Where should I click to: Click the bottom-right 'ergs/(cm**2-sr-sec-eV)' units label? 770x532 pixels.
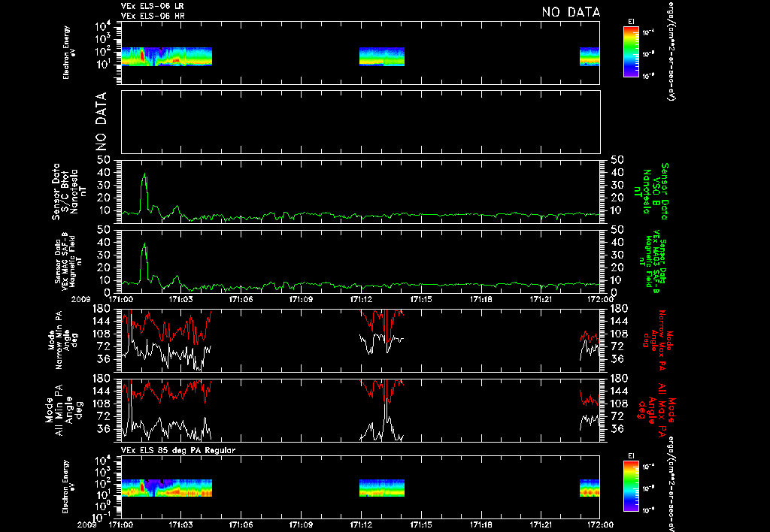click(x=670, y=485)
